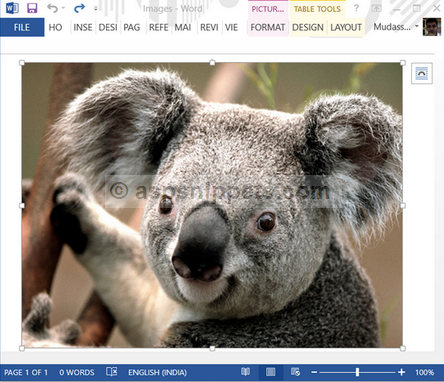444x382 pixels.
Task: Switch to the MAILINGS ribbon tab
Action: point(183,27)
